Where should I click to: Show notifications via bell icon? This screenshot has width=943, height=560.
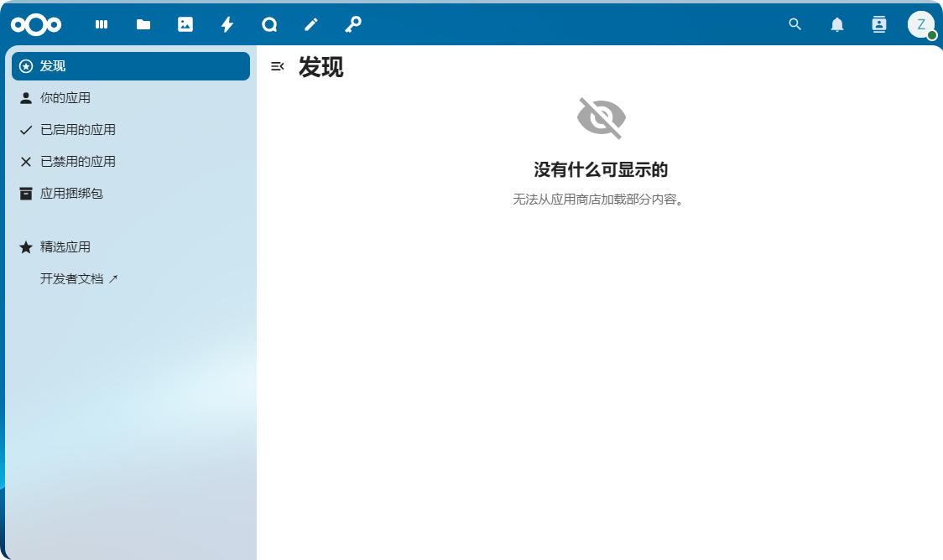[x=837, y=25]
